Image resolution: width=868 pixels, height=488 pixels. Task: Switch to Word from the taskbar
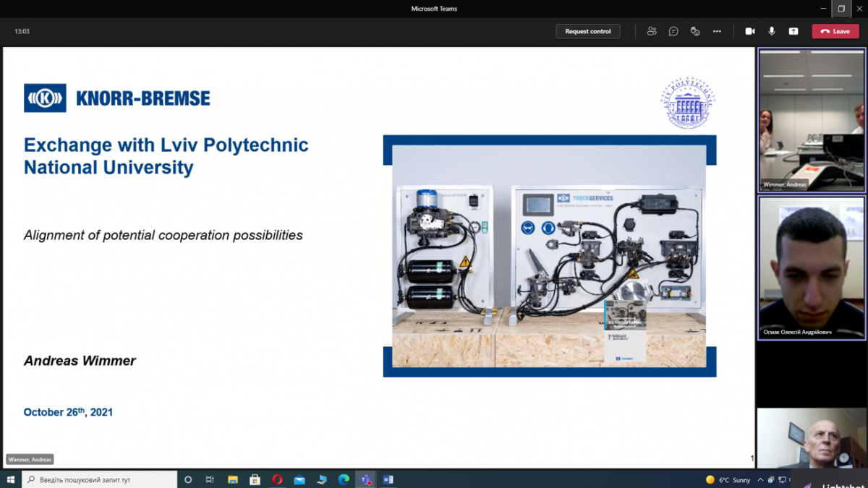click(x=388, y=479)
